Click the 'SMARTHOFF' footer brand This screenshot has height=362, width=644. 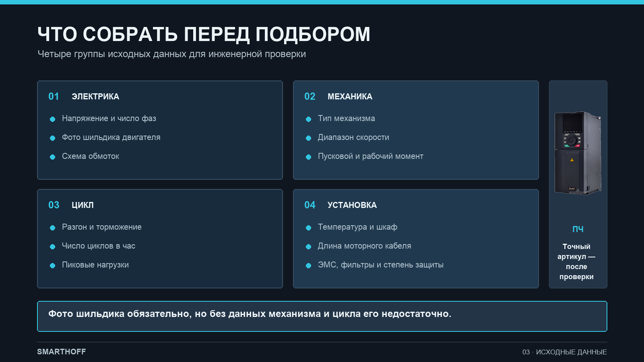pyautogui.click(x=62, y=352)
